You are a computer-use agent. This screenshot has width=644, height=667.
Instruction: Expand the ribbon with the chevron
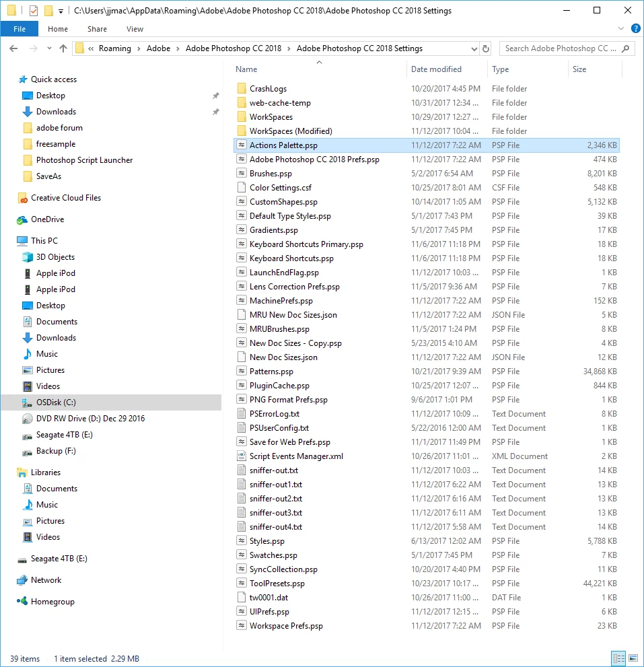(621, 28)
